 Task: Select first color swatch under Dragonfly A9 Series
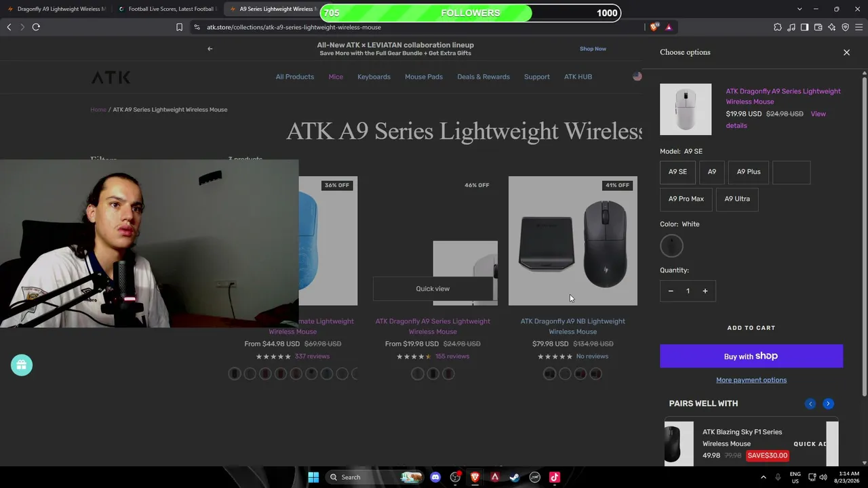tap(418, 373)
